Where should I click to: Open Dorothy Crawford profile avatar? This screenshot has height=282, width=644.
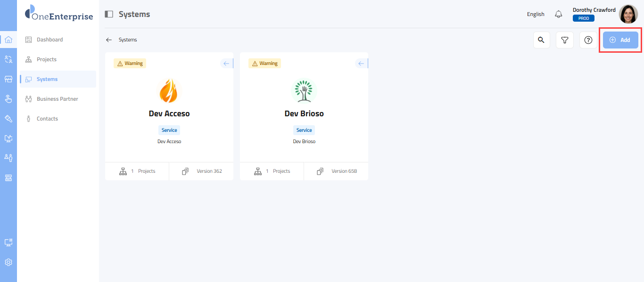pos(628,14)
